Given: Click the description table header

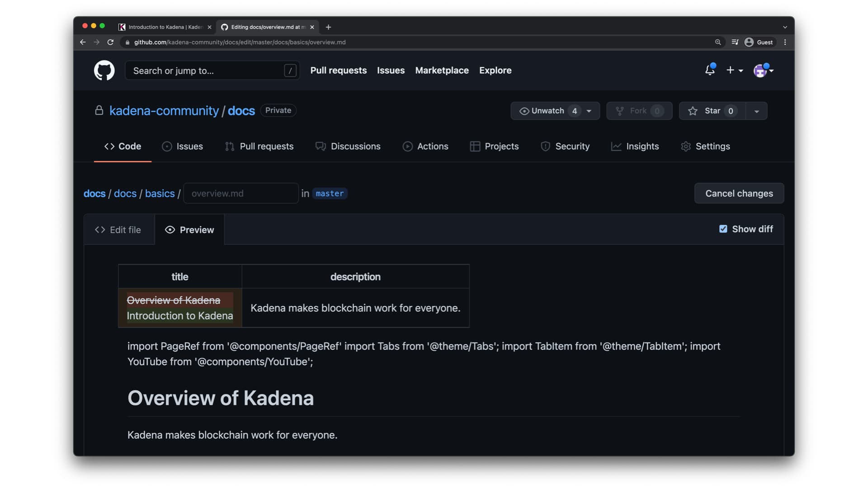Looking at the screenshot, I should 355,277.
